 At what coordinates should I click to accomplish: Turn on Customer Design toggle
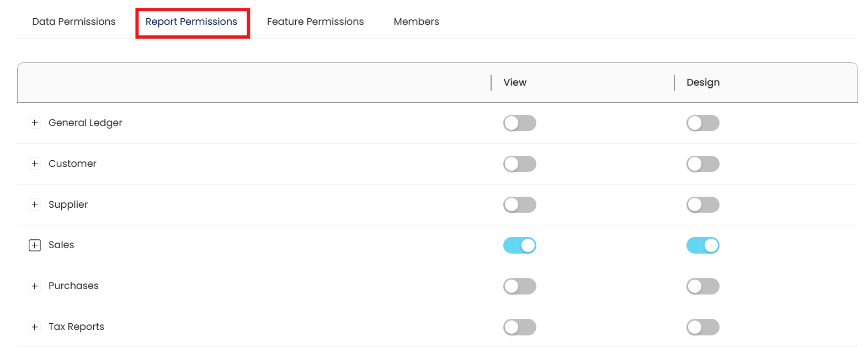coord(702,164)
